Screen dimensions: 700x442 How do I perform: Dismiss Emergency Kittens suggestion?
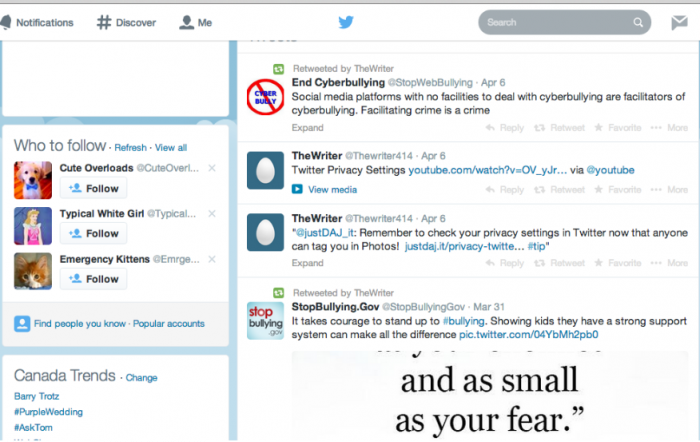click(212, 259)
